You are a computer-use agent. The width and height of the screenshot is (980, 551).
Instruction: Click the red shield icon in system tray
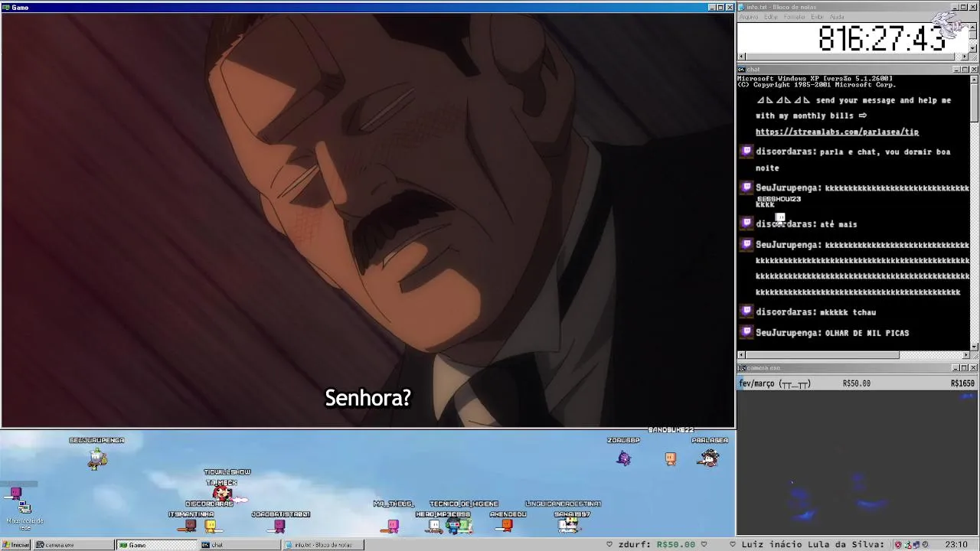(899, 545)
